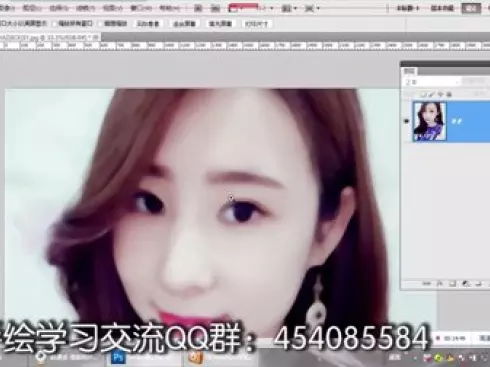Click the Print Size button in options bar
490x367 pixels.
tap(257, 24)
